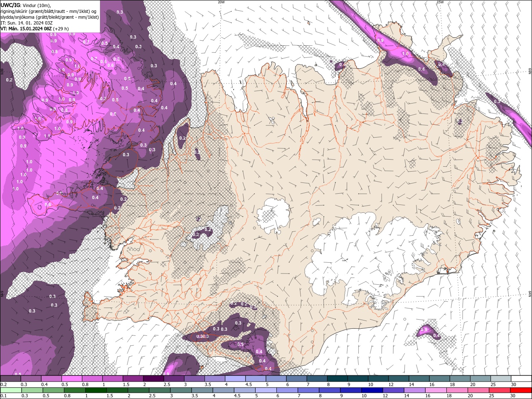Click the 'VT: Mán. 15.01.2024 08Z' valid time
Screen dimensions: 532x399
(x=26, y=29)
